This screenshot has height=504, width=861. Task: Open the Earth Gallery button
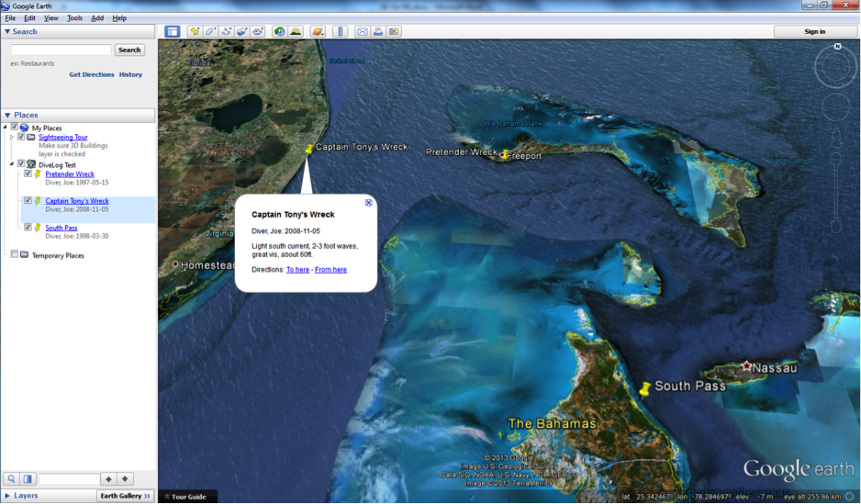click(125, 495)
